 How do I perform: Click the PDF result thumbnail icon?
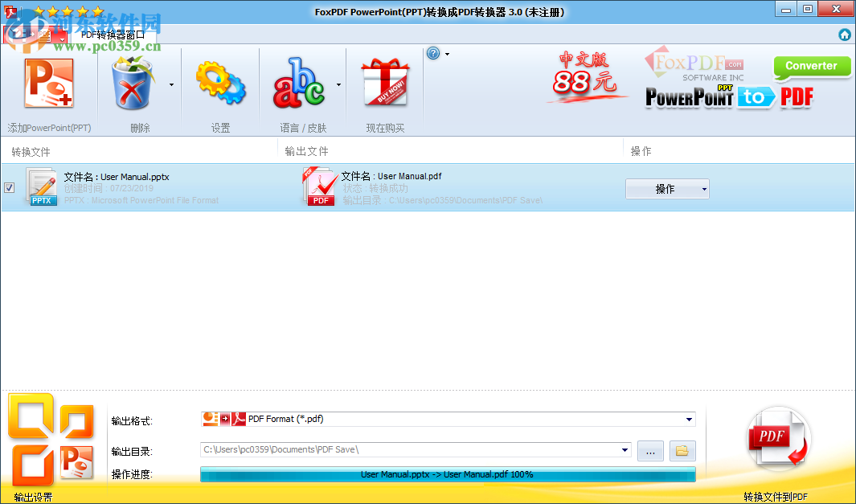click(x=320, y=186)
